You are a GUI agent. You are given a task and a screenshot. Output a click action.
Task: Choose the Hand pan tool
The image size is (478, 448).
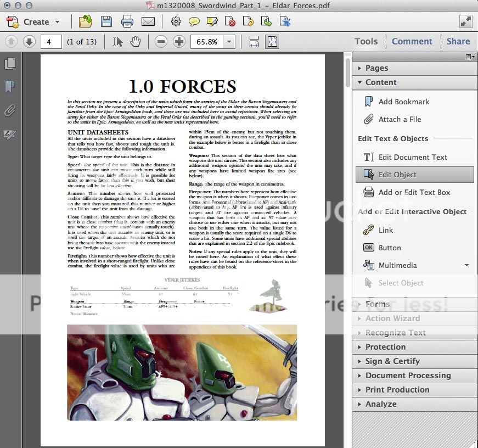point(136,42)
